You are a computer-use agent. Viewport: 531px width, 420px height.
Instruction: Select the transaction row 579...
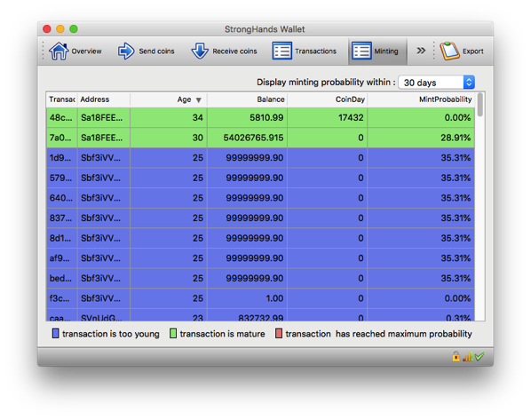260,178
